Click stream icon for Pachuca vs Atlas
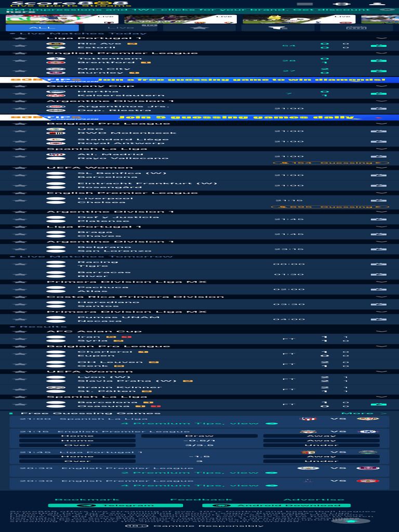This screenshot has height=532, width=399. pos(379,289)
